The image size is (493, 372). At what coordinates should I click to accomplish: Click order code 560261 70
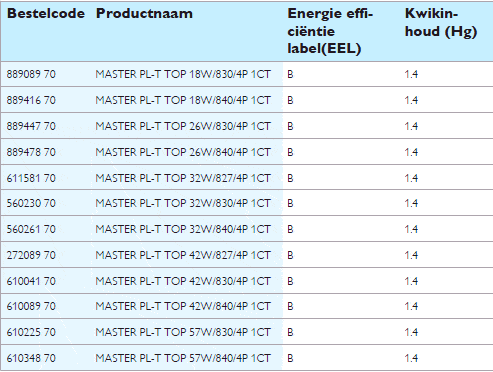tap(31, 229)
